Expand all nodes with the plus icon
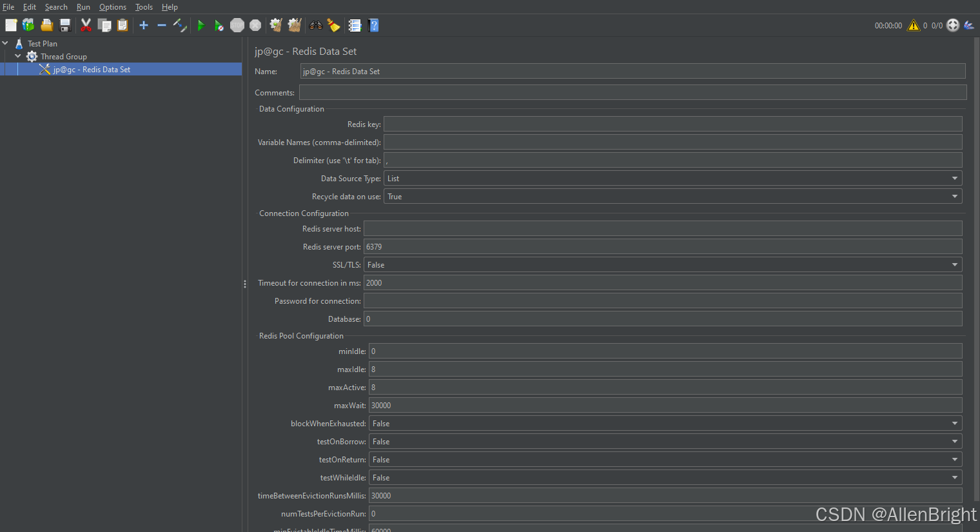The image size is (980, 532). pos(144,25)
